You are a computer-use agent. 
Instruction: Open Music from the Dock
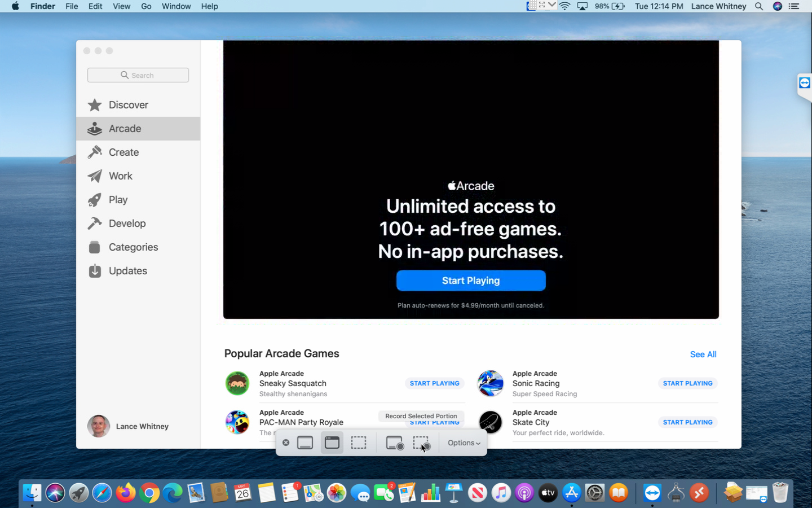501,493
